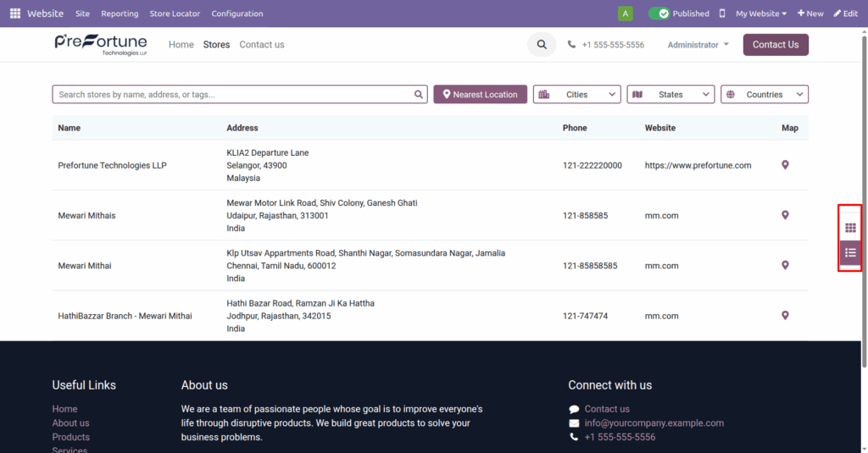
Task: Click the Prefortune Technologies logo
Action: tap(101, 45)
